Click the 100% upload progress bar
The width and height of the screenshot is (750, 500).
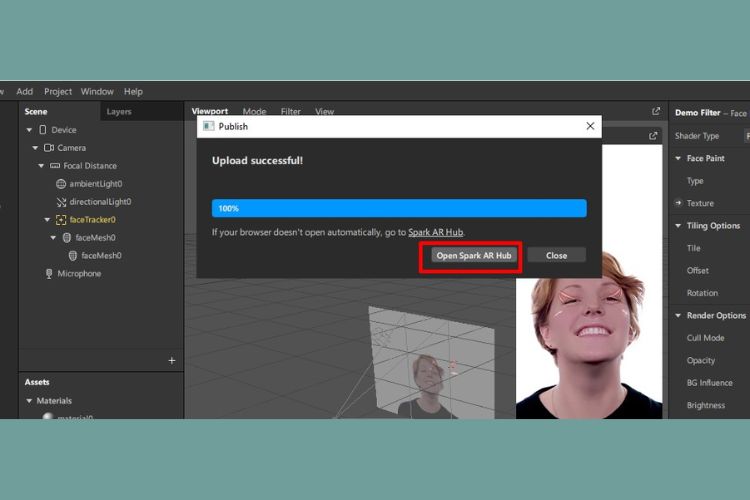coord(399,208)
